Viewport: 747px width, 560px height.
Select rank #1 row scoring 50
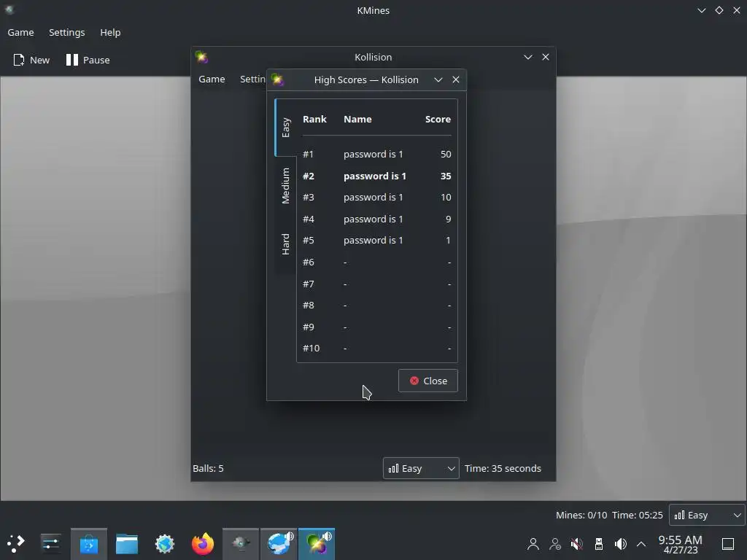click(x=377, y=155)
